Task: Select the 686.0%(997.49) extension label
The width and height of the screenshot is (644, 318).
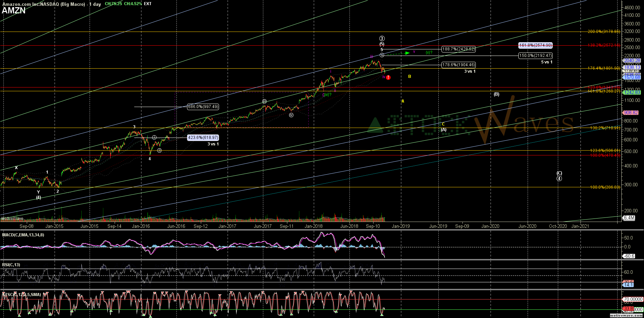Action: pos(203,107)
